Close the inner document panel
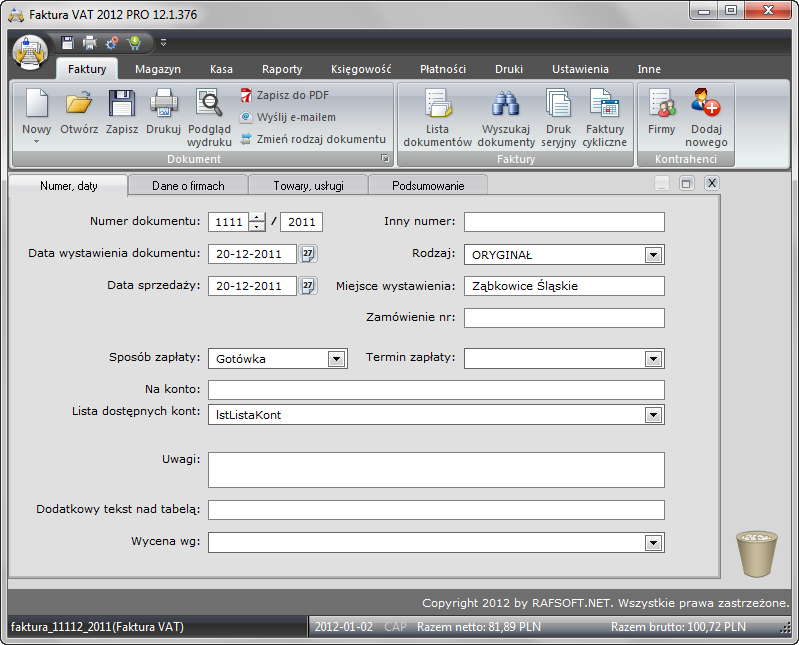This screenshot has height=645, width=799. pos(712,183)
